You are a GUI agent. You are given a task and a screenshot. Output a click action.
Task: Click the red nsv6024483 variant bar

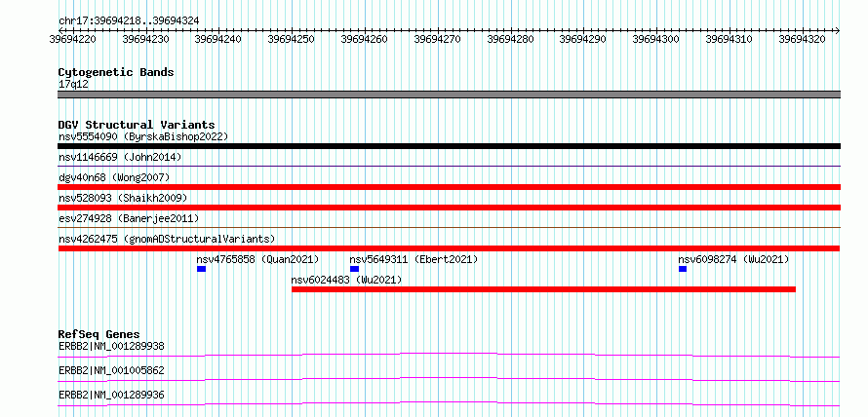click(x=543, y=289)
